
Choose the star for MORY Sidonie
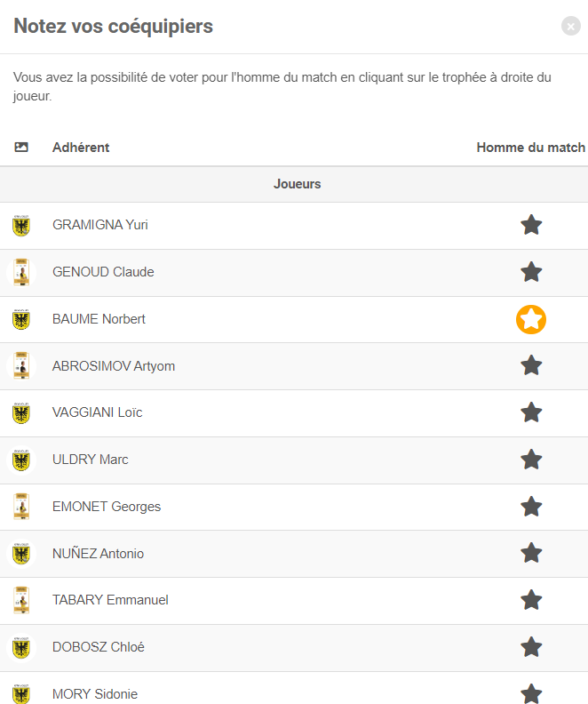pyautogui.click(x=531, y=693)
